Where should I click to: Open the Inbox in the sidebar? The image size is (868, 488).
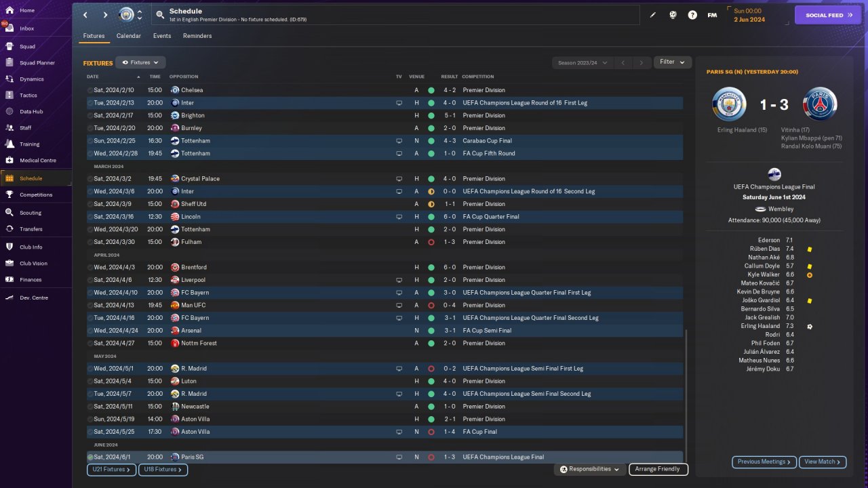click(37, 28)
